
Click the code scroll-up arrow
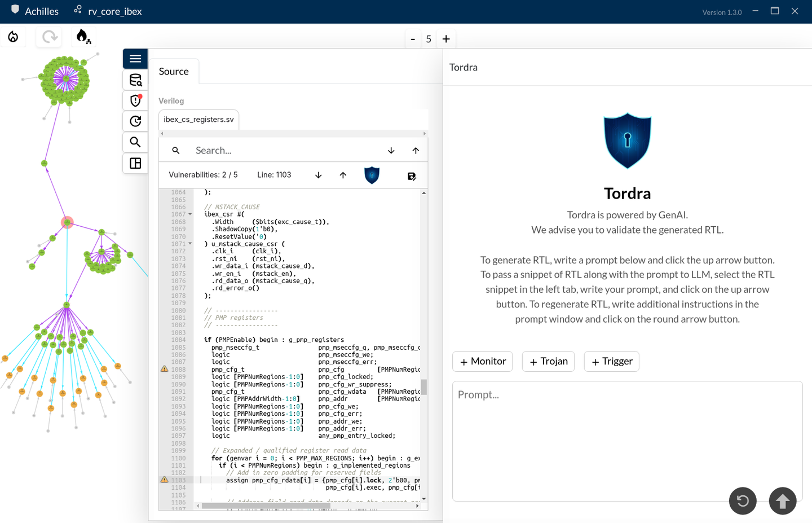(423, 193)
